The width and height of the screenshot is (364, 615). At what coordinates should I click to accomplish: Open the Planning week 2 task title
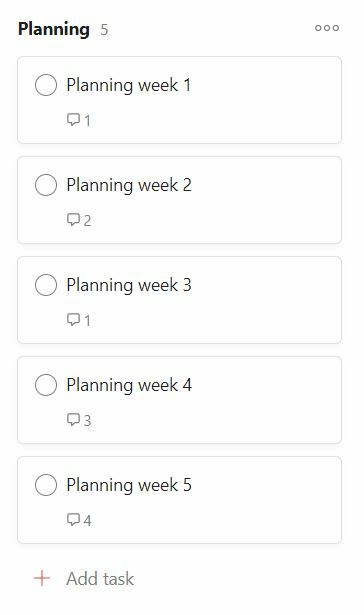pos(129,185)
